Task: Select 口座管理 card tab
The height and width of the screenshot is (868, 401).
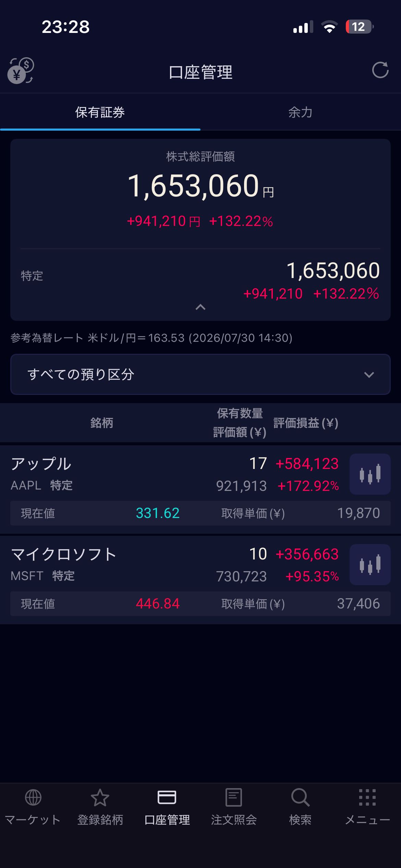Action: [167, 807]
